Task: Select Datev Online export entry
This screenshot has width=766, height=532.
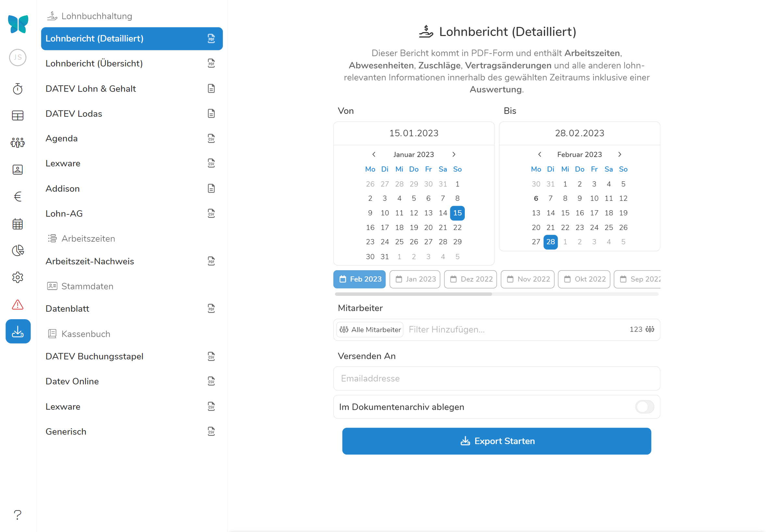Action: 132,381
